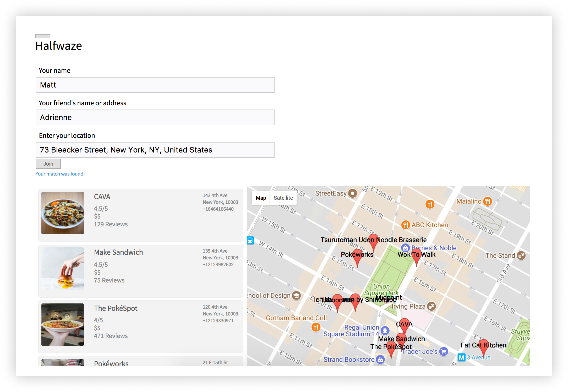568x392 pixels.
Task: Click the Your name input field
Action: click(x=155, y=85)
